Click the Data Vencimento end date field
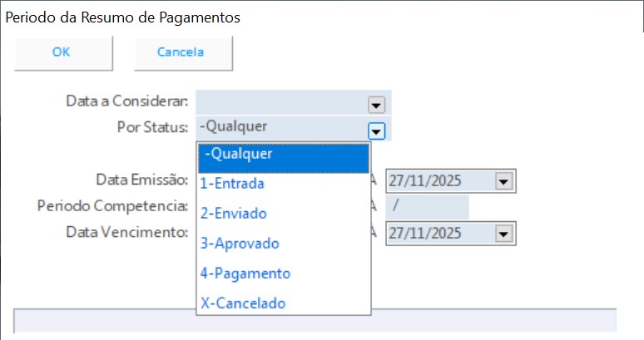This screenshot has height=340, width=644. [438, 233]
